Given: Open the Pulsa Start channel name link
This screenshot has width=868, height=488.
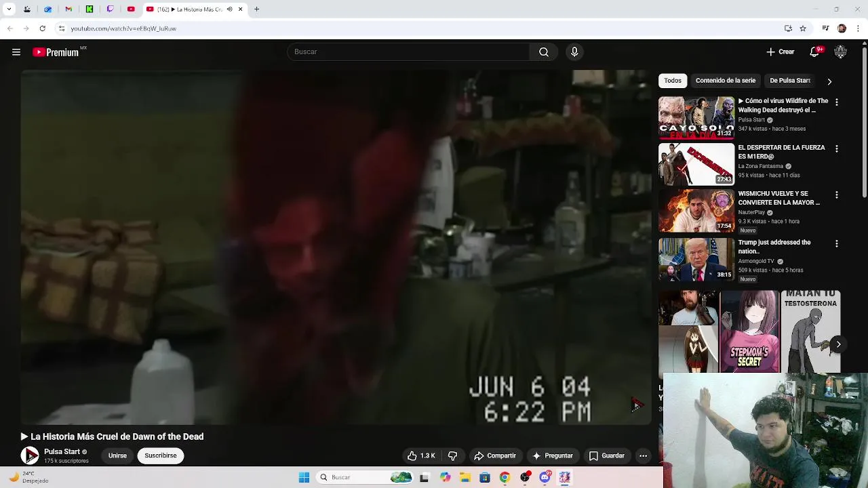Looking at the screenshot, I should click(62, 451).
